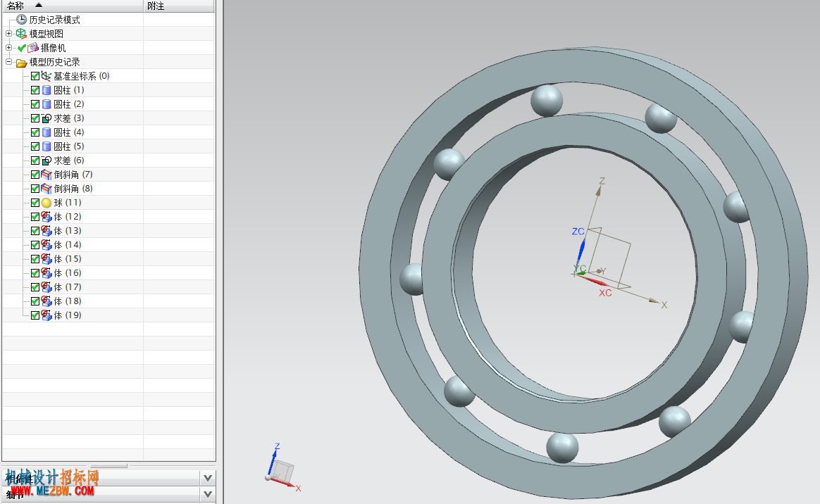Click the 模型视图 cube icon

(x=21, y=33)
